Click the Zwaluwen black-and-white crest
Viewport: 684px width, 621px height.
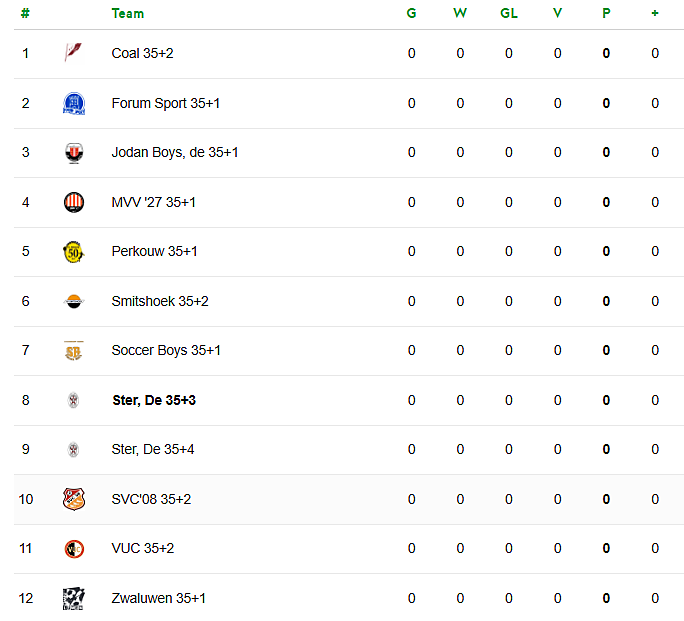[x=73, y=598]
